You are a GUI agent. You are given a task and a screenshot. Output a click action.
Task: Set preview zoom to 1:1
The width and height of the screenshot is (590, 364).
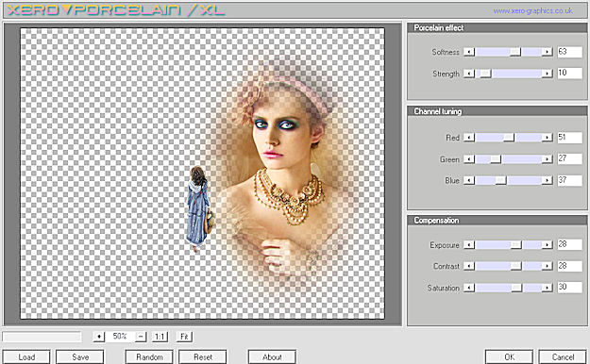coord(160,336)
